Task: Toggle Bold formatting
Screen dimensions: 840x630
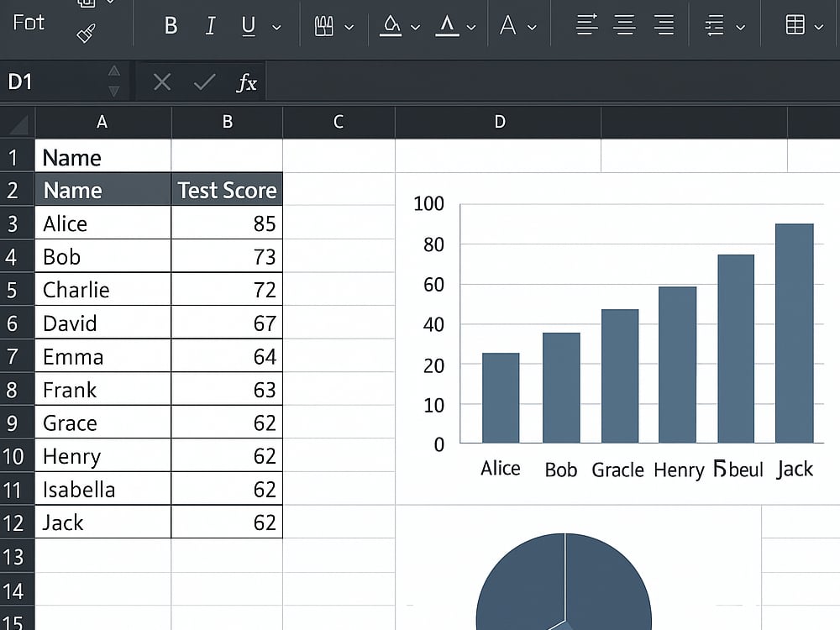Action: (171, 26)
